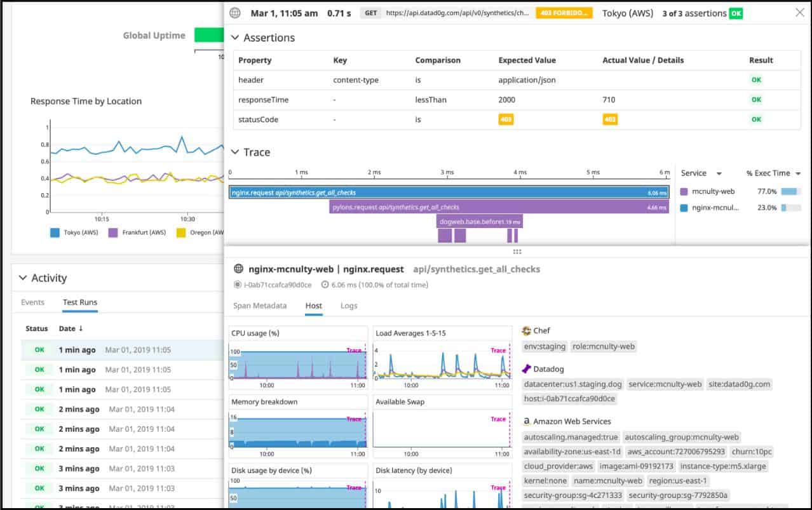Click the Amazon Web Services logo icon

coord(527,421)
